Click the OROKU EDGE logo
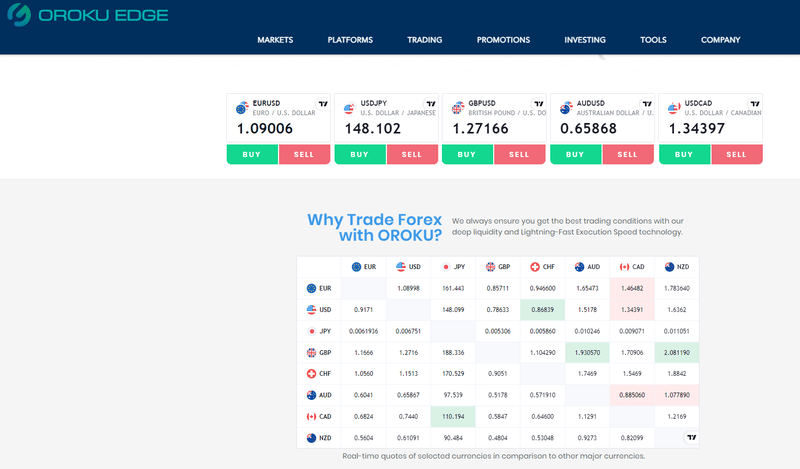Viewport: 800px width, 469px height. (x=88, y=16)
